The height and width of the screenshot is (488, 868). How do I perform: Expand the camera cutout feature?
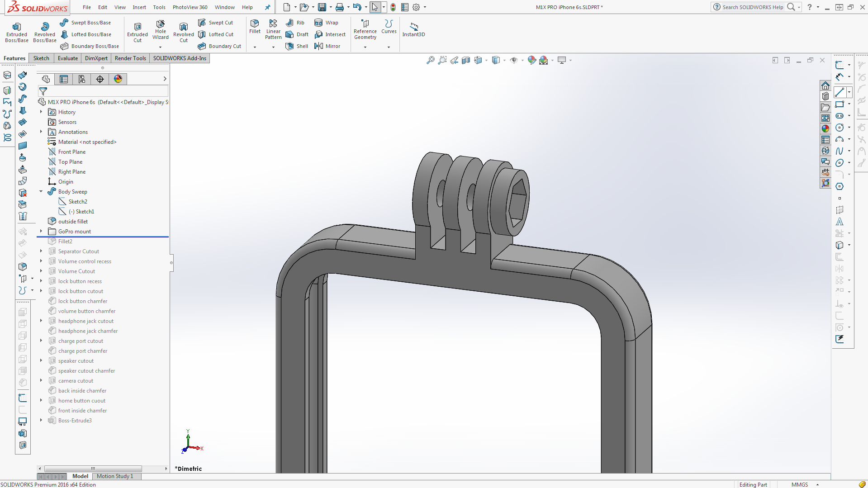point(41,381)
